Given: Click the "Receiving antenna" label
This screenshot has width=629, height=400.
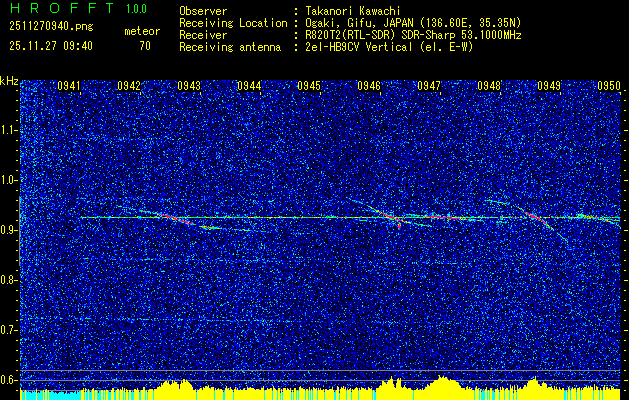Looking at the screenshot, I should tap(230, 47).
